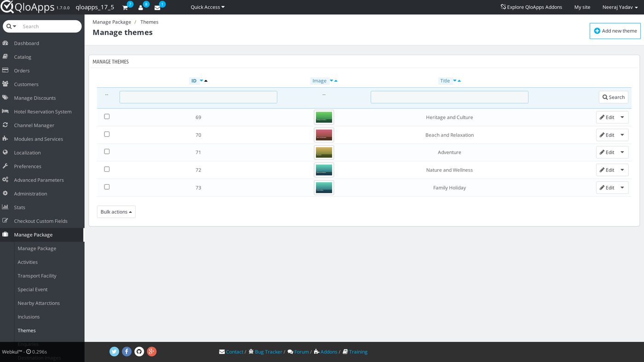Image resolution: width=644 pixels, height=362 pixels.
Task: Check the Nature and Wellness row
Action: pyautogui.click(x=107, y=169)
